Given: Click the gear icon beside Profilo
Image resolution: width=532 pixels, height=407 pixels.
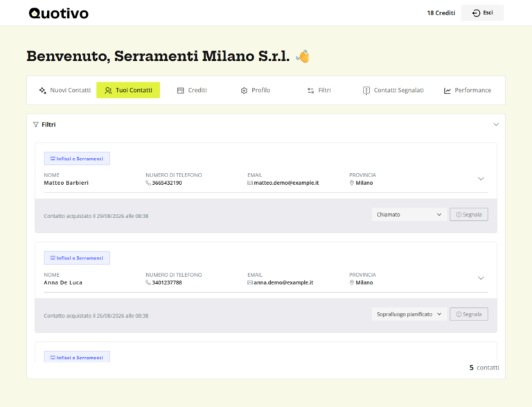Looking at the screenshot, I should [245, 91].
